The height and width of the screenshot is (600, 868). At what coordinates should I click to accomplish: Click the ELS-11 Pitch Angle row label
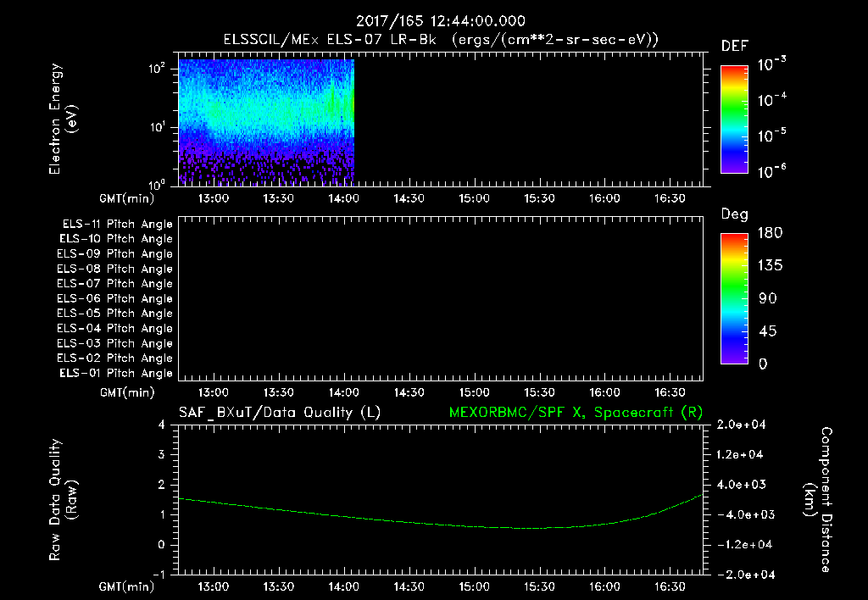point(117,225)
